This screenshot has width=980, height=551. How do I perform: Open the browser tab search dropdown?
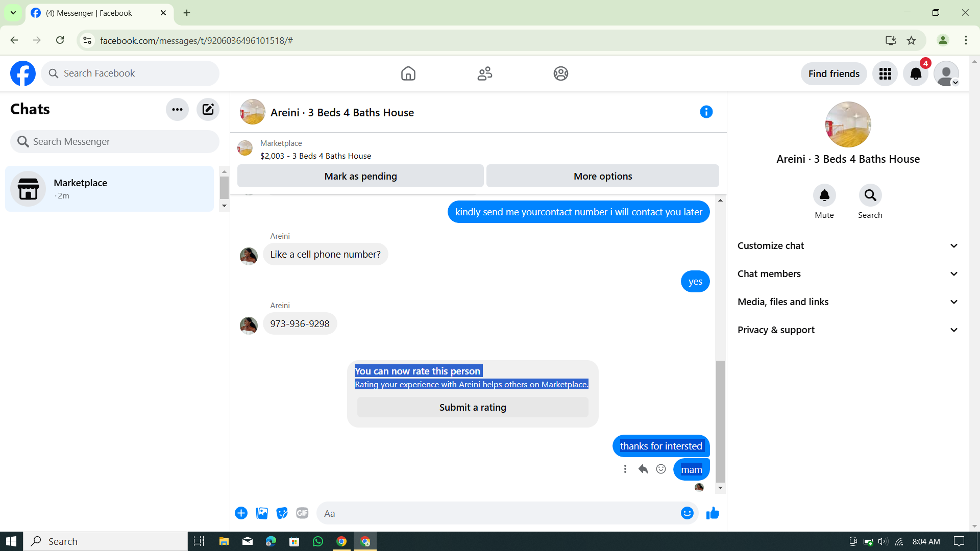tap(13, 13)
